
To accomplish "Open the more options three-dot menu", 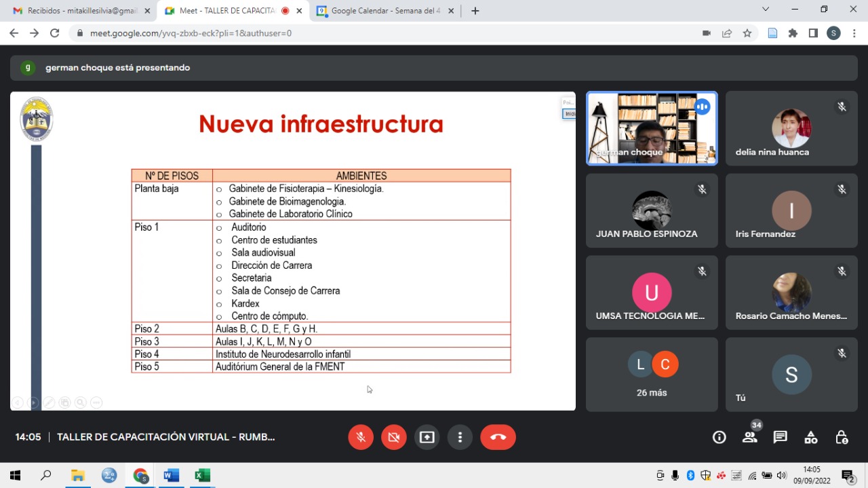I will pos(460,437).
